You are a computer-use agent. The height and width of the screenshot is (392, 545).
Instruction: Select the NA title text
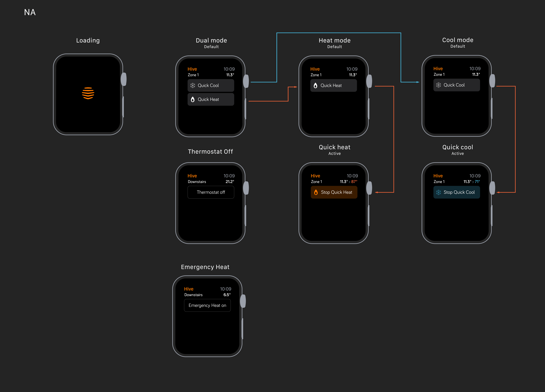(x=30, y=12)
